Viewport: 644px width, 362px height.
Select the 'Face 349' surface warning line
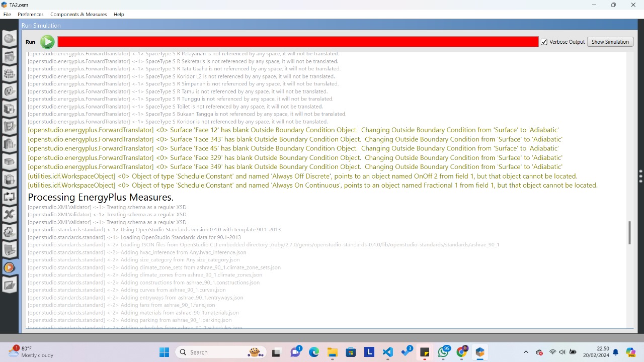295,166
